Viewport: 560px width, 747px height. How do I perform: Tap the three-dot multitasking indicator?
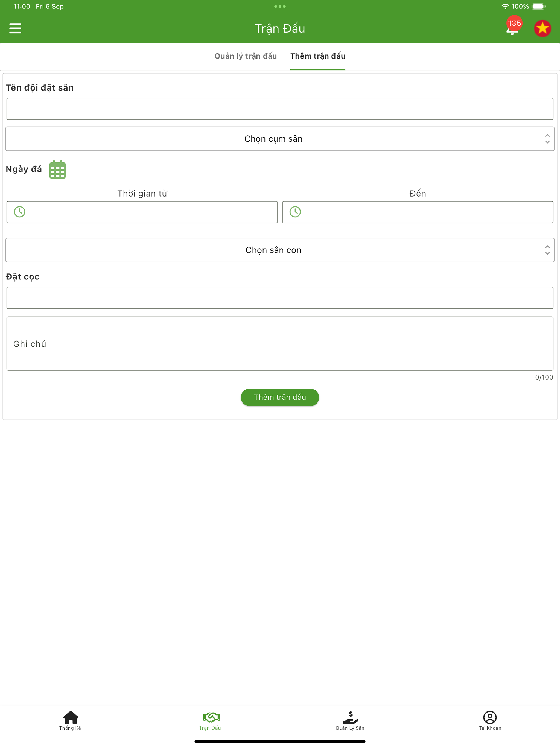pos(280,6)
